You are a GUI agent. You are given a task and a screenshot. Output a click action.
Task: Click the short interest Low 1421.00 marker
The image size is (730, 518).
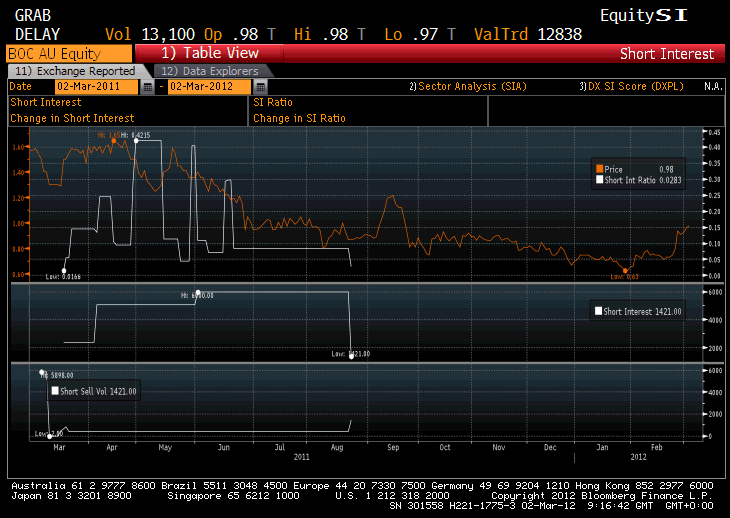pyautogui.click(x=351, y=356)
